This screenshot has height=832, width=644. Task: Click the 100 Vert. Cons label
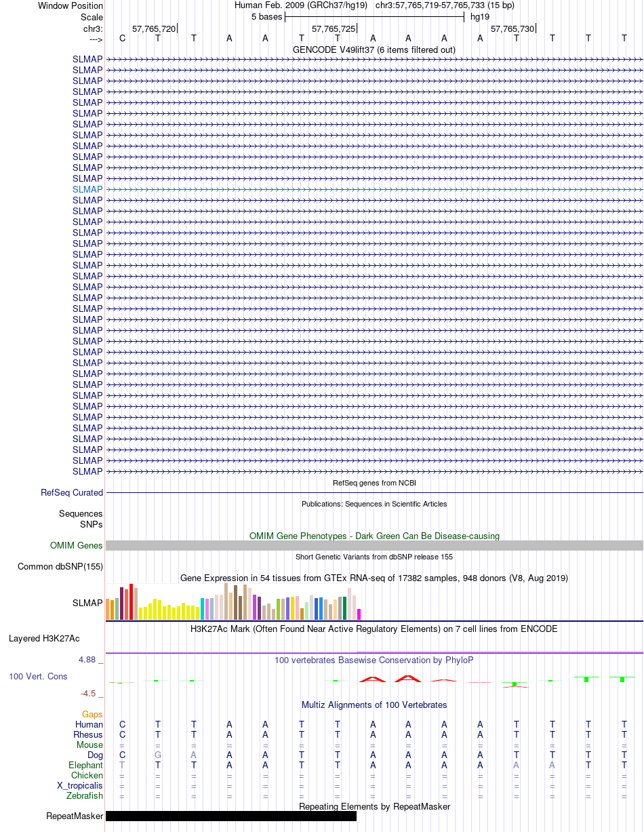(38, 677)
